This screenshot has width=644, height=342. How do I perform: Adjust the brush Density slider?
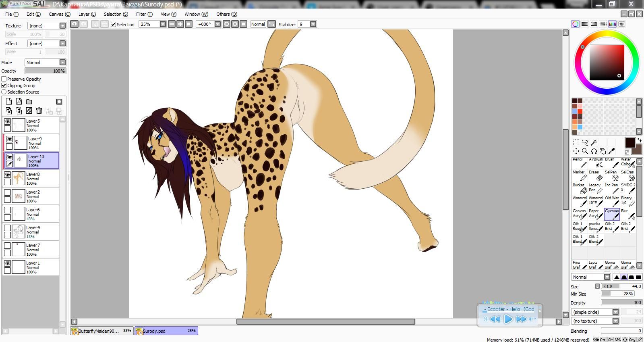[621, 302]
